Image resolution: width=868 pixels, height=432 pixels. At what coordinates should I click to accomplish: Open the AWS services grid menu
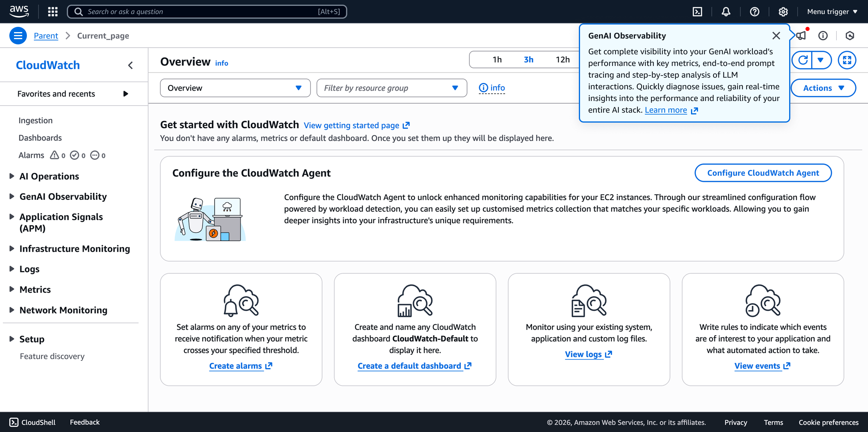pos(53,11)
